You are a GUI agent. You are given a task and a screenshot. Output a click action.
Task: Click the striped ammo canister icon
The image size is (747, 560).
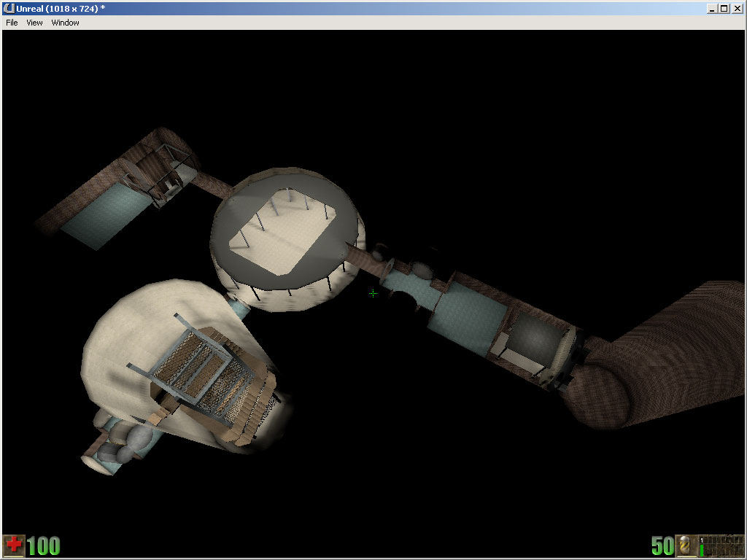pos(686,545)
